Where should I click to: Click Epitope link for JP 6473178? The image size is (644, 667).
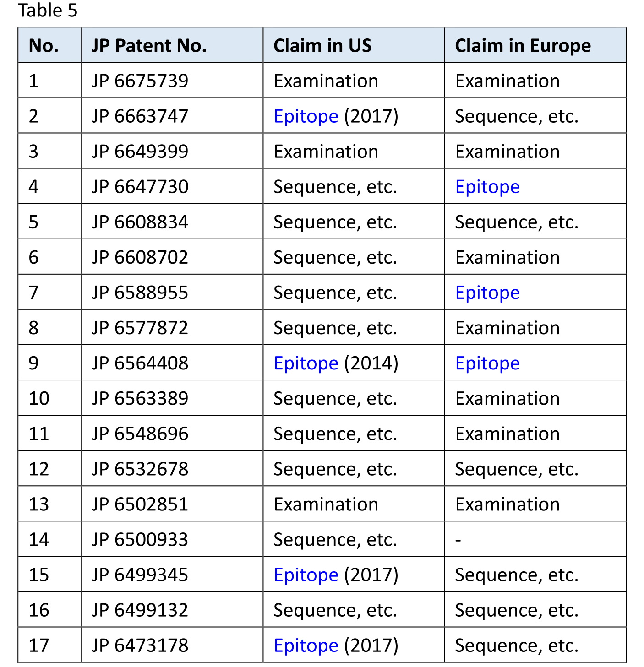click(x=306, y=645)
